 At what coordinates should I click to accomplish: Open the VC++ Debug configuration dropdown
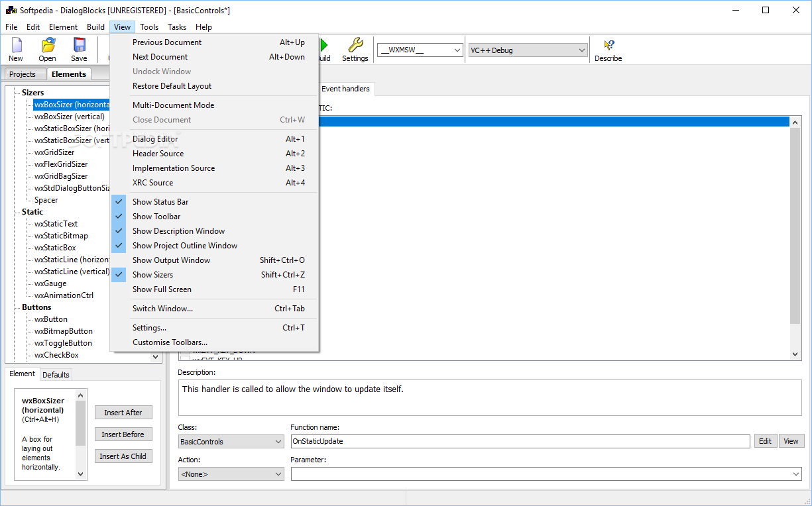pyautogui.click(x=528, y=50)
